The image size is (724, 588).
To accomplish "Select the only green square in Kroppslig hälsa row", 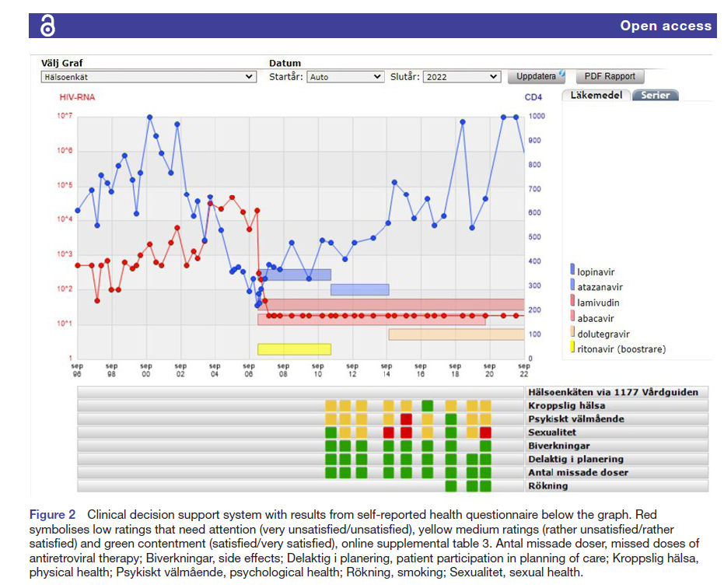I will (x=427, y=406).
